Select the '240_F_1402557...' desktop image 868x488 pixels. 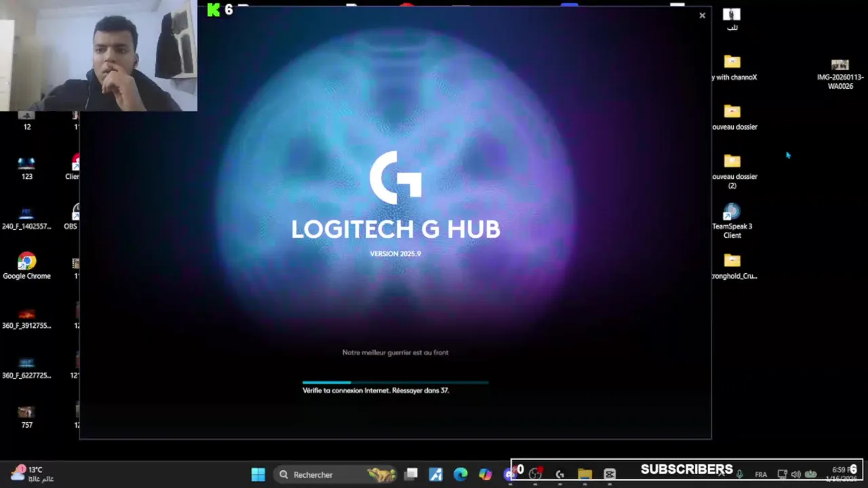26,218
